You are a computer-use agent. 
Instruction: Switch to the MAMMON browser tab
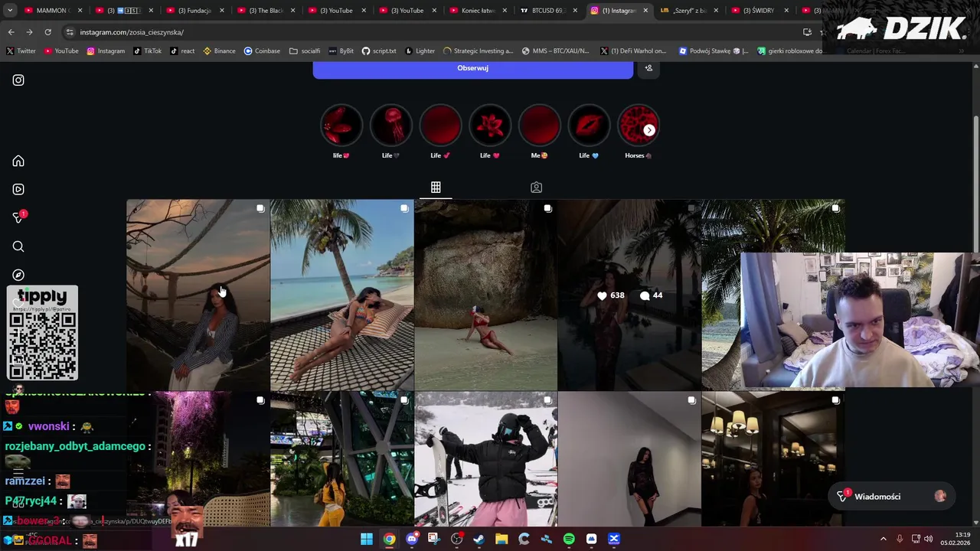pyautogui.click(x=52, y=11)
